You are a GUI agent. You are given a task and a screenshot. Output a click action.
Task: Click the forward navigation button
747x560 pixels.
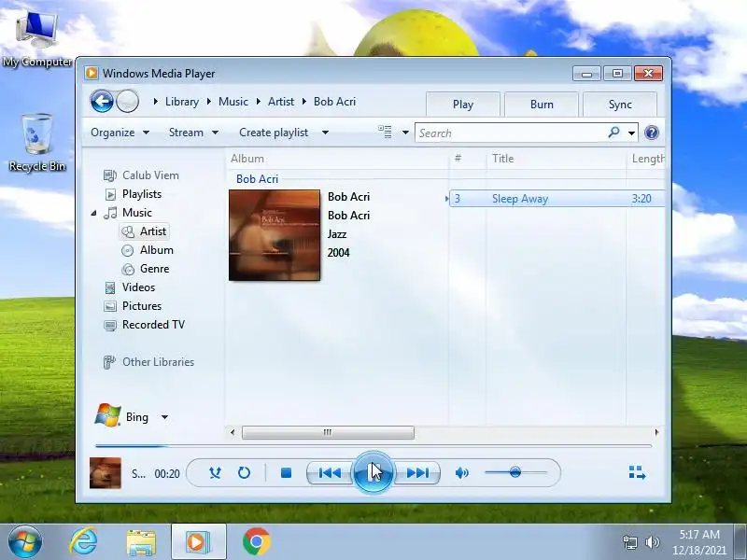coord(127,101)
